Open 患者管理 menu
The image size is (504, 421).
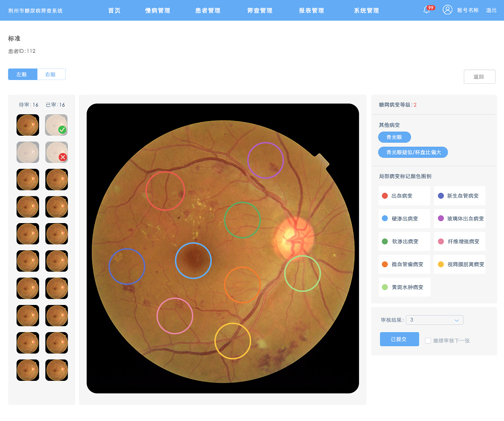(x=208, y=10)
